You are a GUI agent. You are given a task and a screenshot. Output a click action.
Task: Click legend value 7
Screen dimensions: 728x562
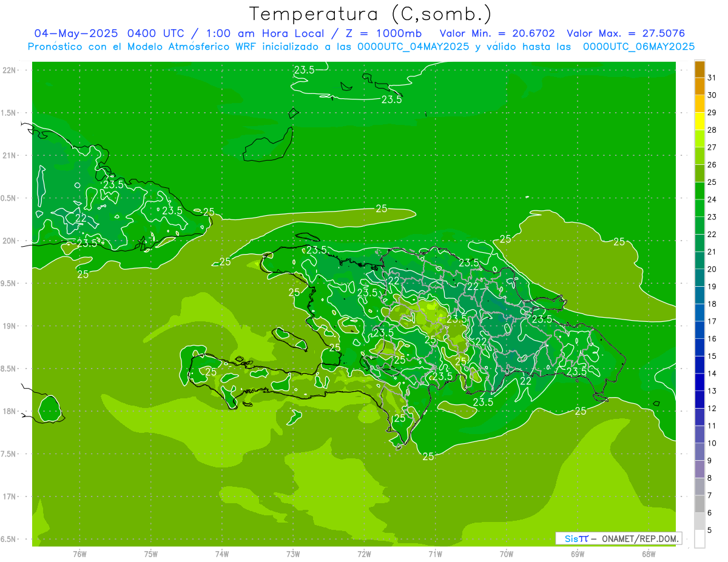pos(710,495)
